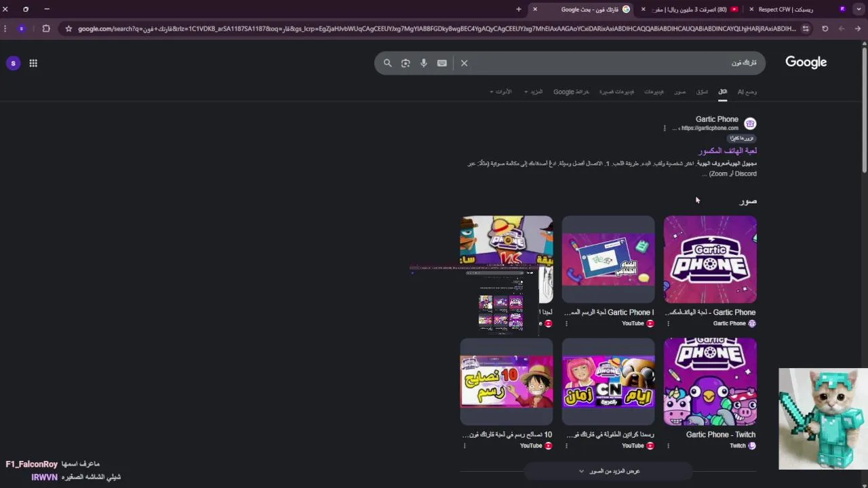The height and width of the screenshot is (488, 868).
Task: Click the pinned purple tab icon
Action: point(842,9)
